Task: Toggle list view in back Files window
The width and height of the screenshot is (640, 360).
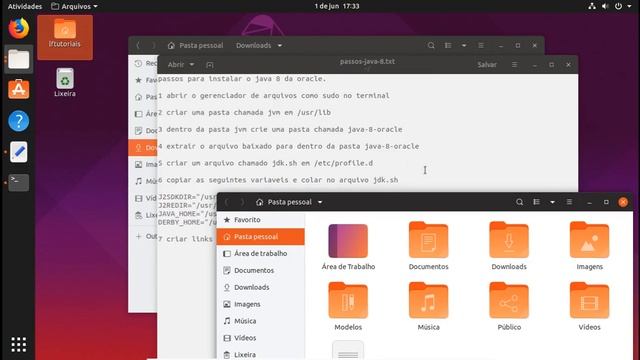Action: (x=448, y=45)
